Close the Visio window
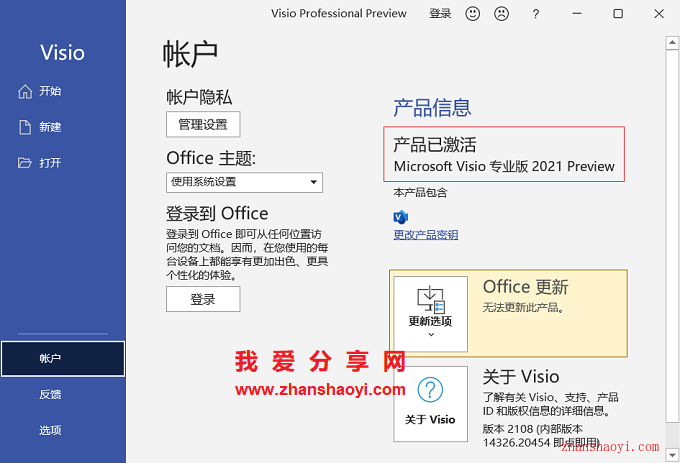 pyautogui.click(x=659, y=14)
